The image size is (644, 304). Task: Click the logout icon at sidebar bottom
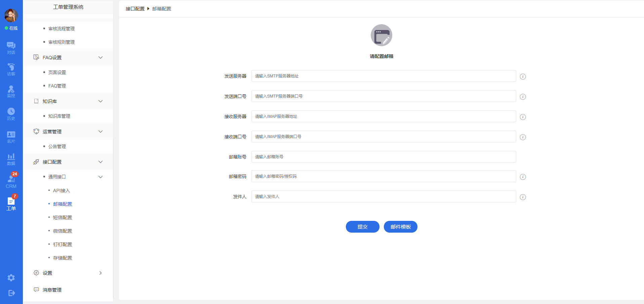(11, 293)
